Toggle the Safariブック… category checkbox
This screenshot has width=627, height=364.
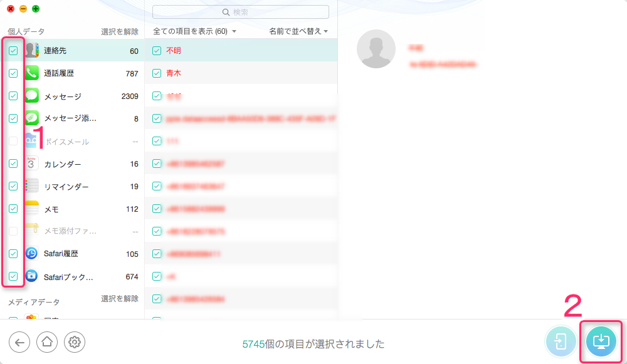pos(13,276)
